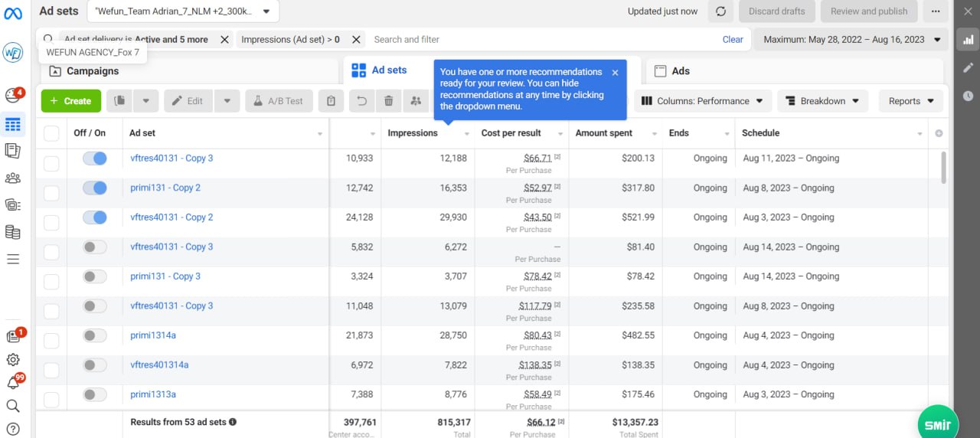This screenshot has width=980, height=438.
Task: Click the green Create button
Action: click(x=70, y=101)
